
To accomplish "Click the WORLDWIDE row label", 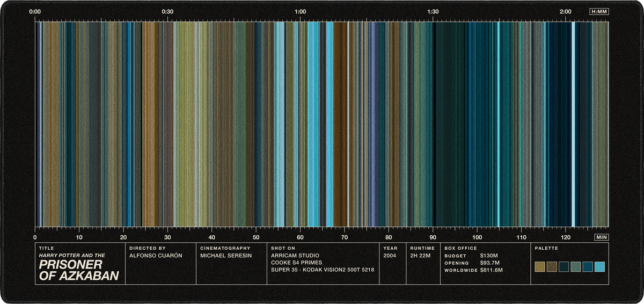I will pyautogui.click(x=460, y=270).
